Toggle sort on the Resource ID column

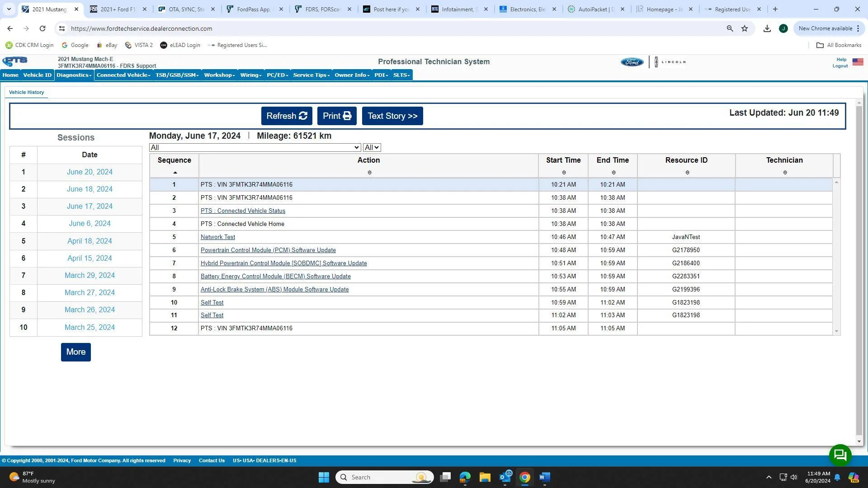pos(687,173)
